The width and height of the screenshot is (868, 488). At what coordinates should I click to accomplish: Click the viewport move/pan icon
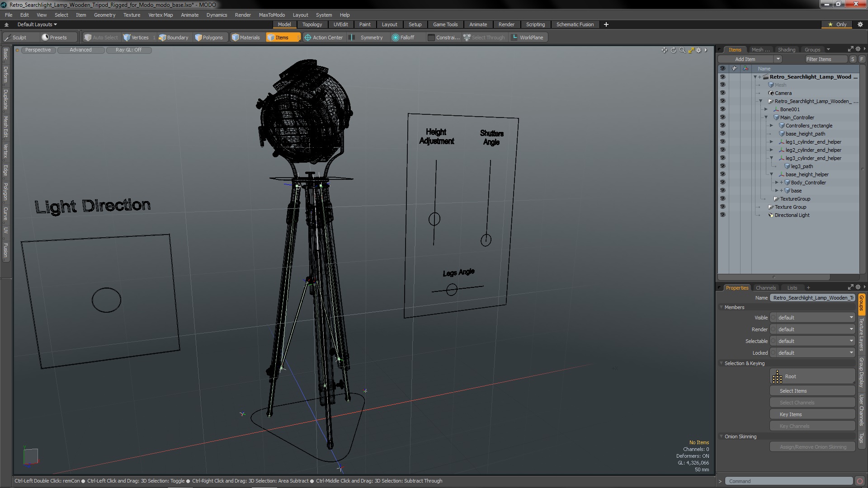pyautogui.click(x=664, y=50)
